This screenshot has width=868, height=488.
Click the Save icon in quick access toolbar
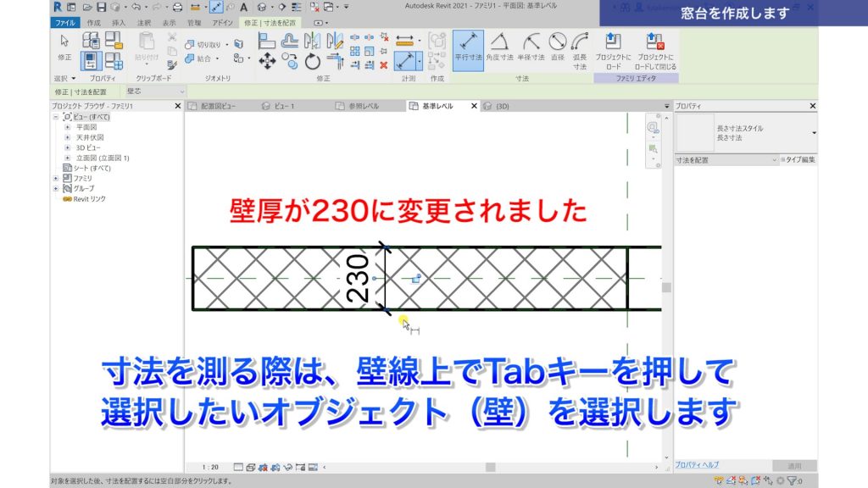[x=102, y=7]
